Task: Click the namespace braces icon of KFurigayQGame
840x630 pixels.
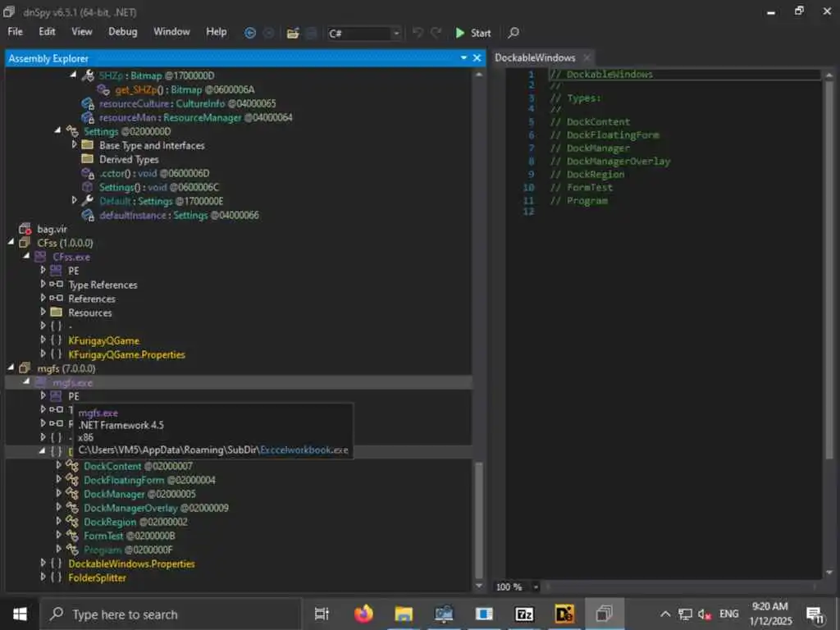Action: pos(57,340)
